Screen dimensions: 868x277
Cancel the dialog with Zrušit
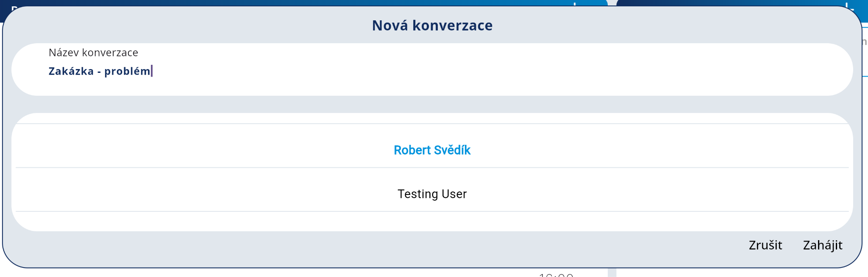coord(765,245)
